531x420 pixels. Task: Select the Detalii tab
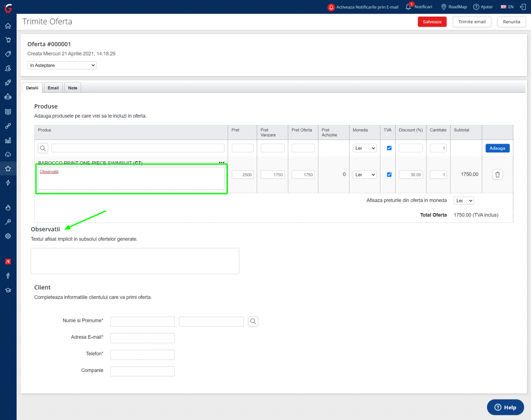coord(32,88)
